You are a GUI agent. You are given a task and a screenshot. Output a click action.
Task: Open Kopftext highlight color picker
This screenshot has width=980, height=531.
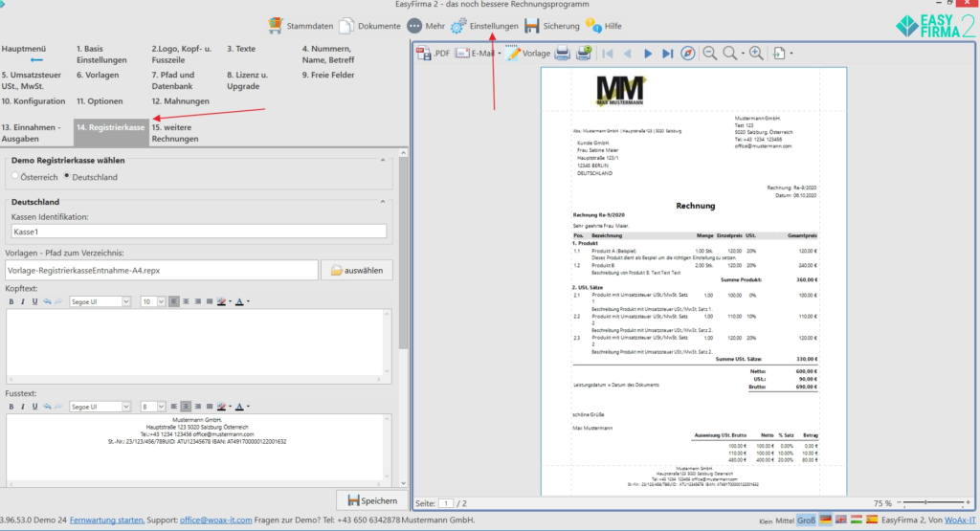(223, 301)
